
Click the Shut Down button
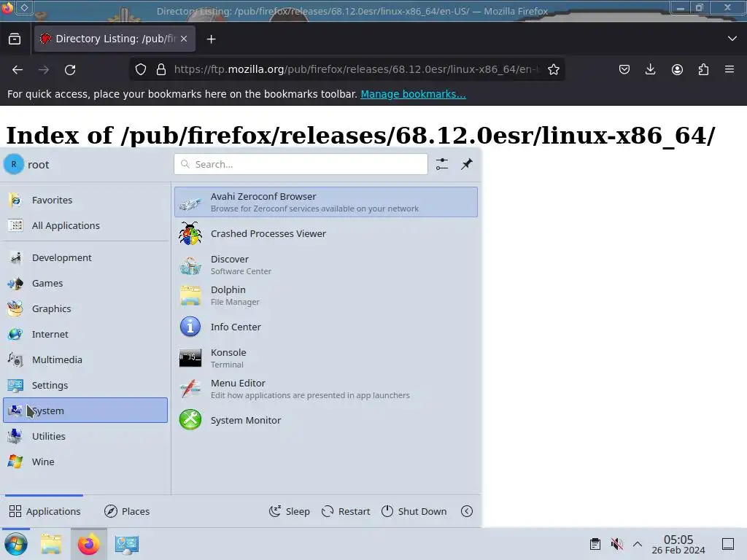click(414, 511)
